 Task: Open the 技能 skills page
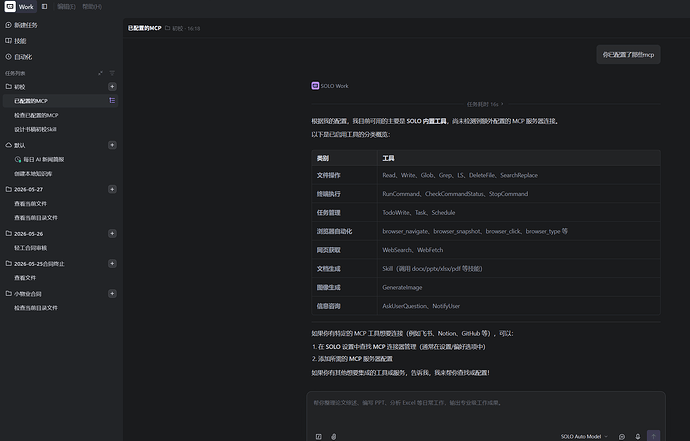click(x=16, y=41)
